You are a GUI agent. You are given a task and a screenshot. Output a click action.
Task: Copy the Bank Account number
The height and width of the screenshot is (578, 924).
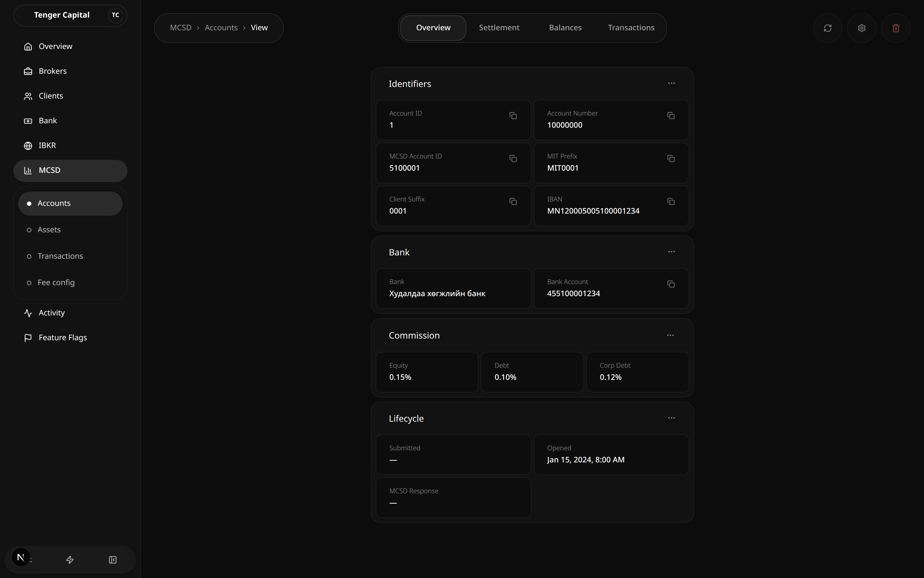click(x=670, y=284)
